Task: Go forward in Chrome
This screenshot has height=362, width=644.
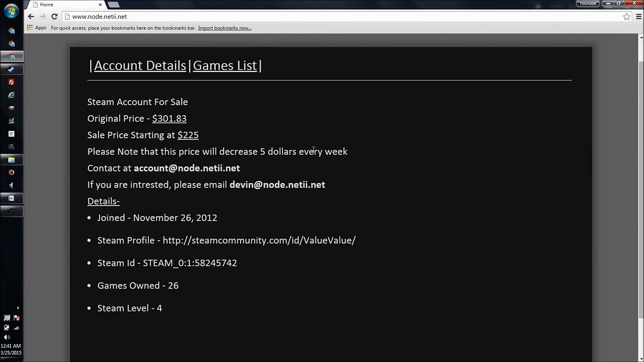Action: [x=43, y=17]
